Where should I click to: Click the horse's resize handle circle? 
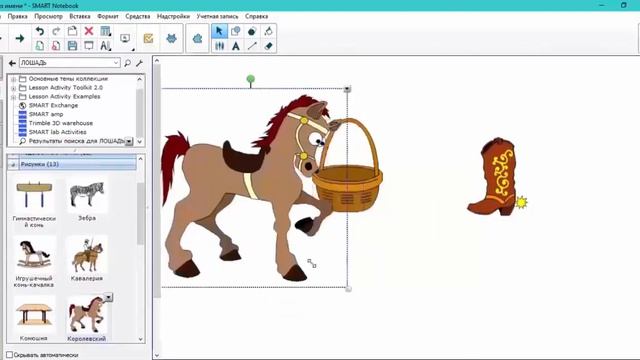click(x=348, y=289)
